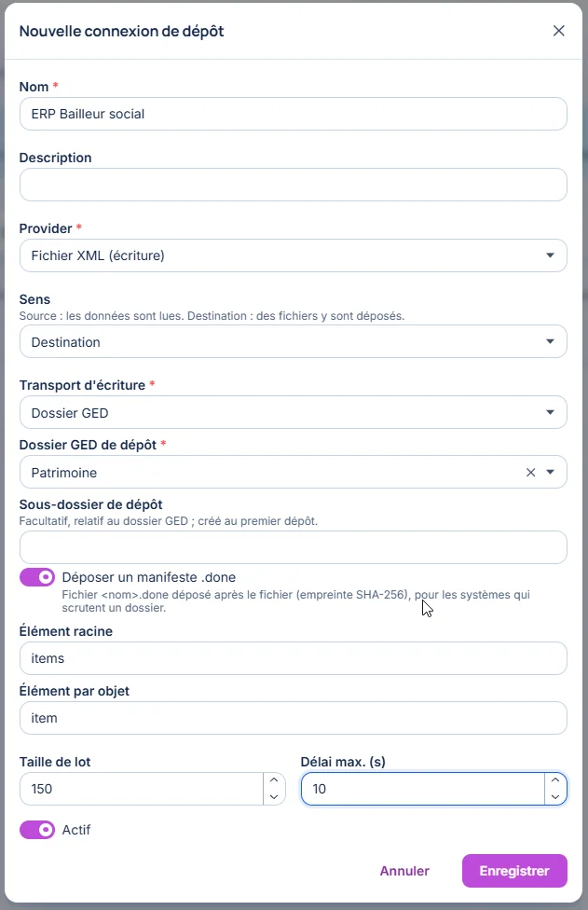
Task: Select the Sous-dossier de dépôt field
Action: coord(294,547)
